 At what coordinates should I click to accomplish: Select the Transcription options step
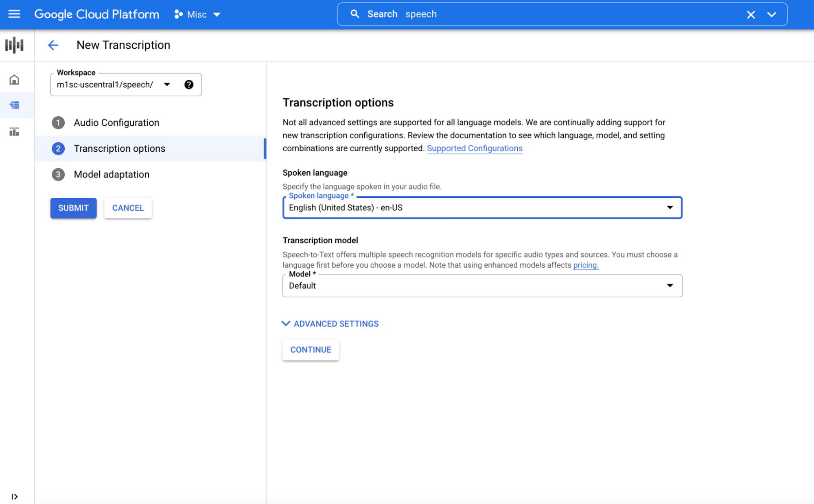pos(151,148)
